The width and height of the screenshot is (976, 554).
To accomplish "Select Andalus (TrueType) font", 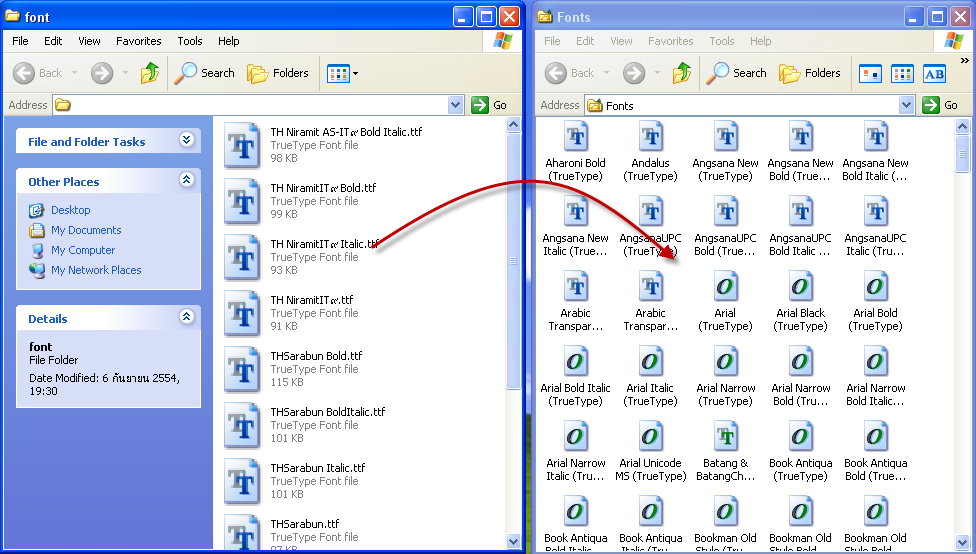I will (x=650, y=151).
